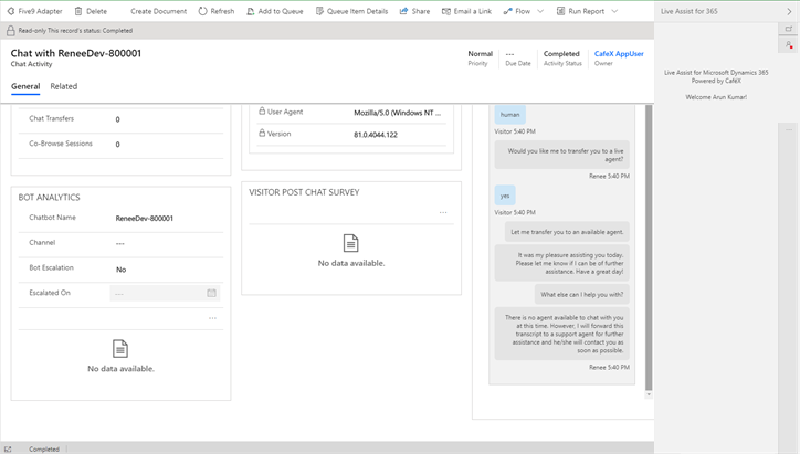Open Visitor Post Chat Survey more options
Image resolution: width=800 pixels, height=454 pixels.
(443, 212)
